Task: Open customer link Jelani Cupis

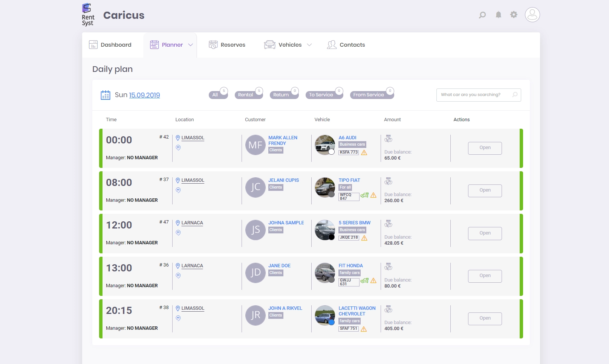Action: [283, 180]
